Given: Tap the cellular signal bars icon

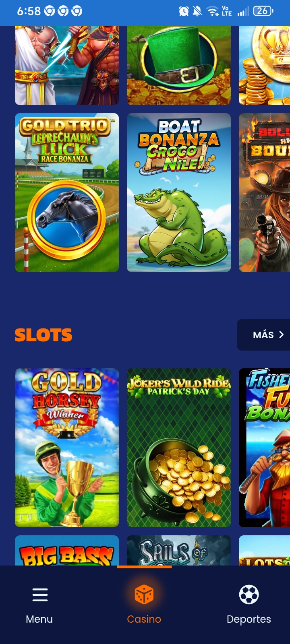Looking at the screenshot, I should [243, 11].
